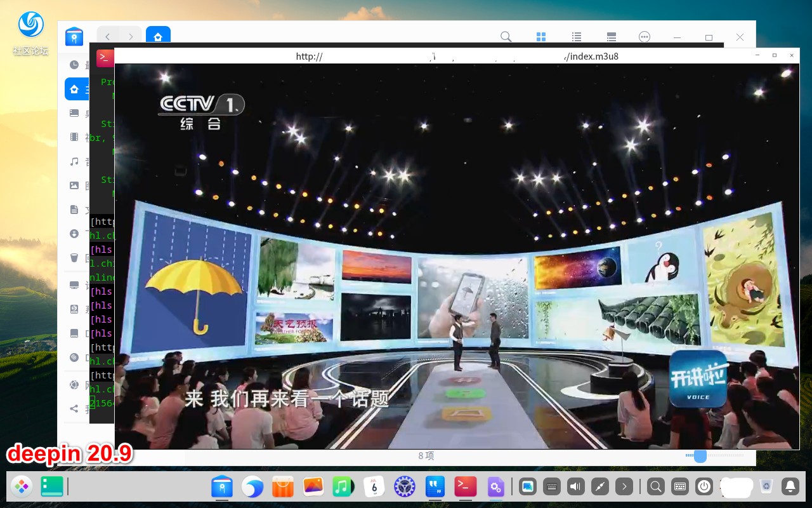812x508 pixels.
Task: Open the deepin launcher
Action: (22, 487)
